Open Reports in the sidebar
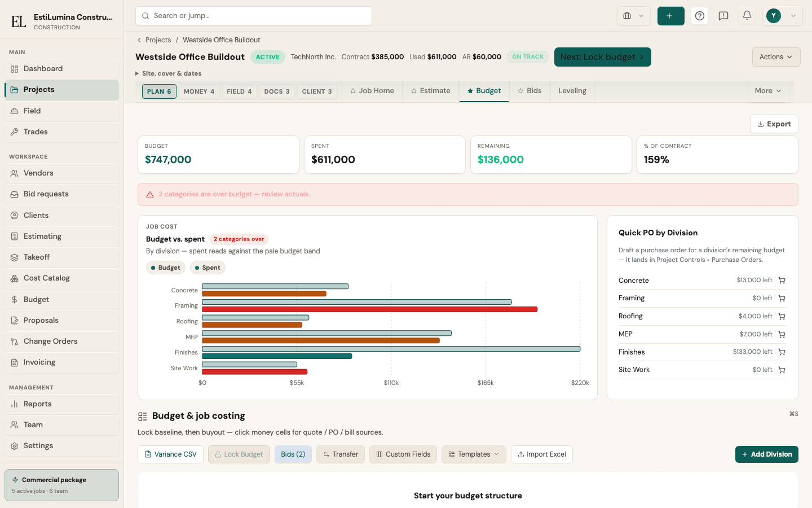 (x=61, y=404)
